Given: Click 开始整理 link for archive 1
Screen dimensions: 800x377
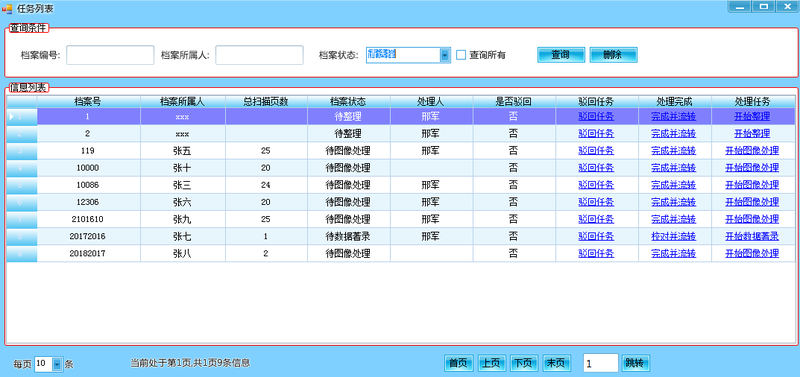Looking at the screenshot, I should pos(752,116).
